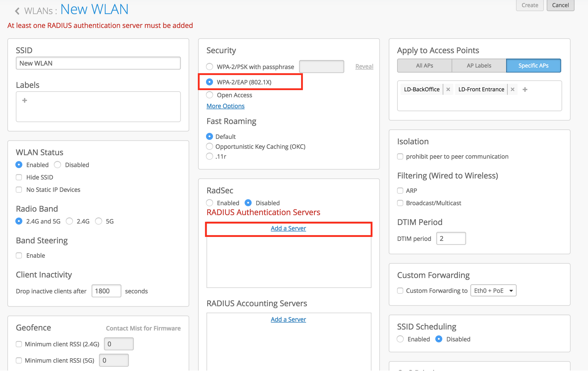Check prohibit peer to peer communication

coord(400,157)
